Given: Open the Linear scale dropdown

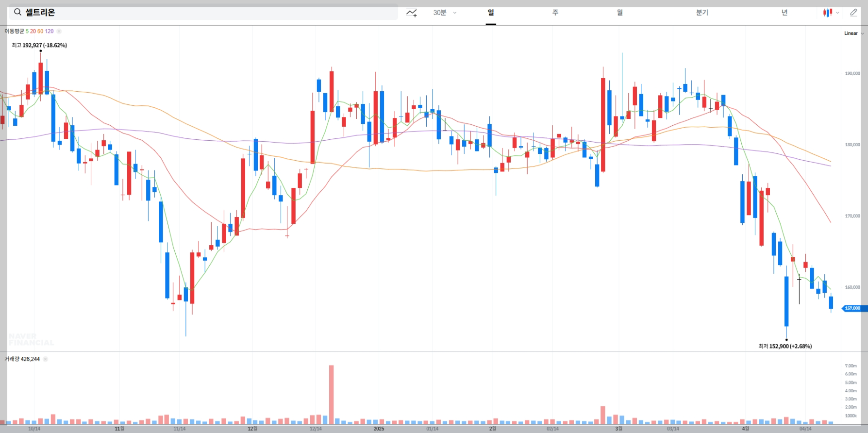Looking at the screenshot, I should coord(854,33).
